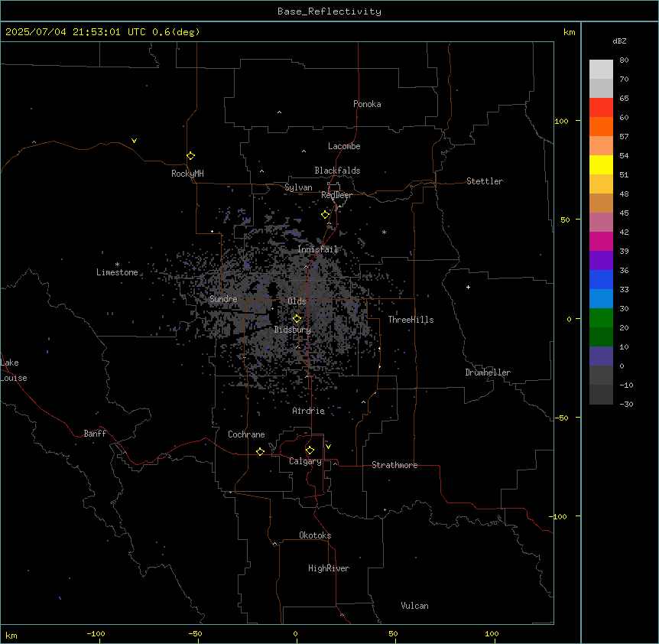Click the dBZ legend heading
Viewport: 659px width, 644px height.
tap(619, 41)
